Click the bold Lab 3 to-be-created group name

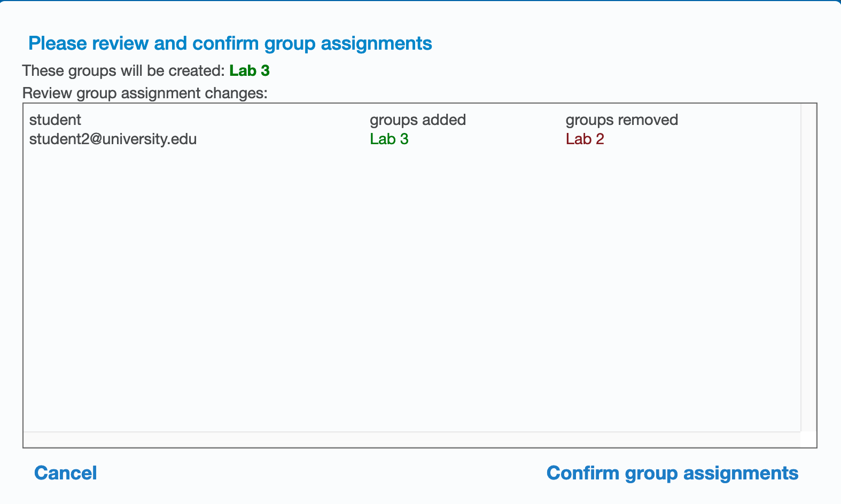(x=250, y=70)
